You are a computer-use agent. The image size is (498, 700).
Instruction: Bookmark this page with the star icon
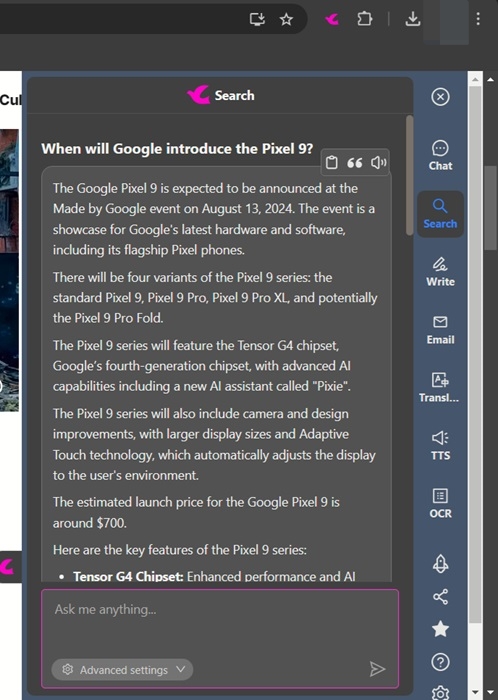pyautogui.click(x=286, y=19)
